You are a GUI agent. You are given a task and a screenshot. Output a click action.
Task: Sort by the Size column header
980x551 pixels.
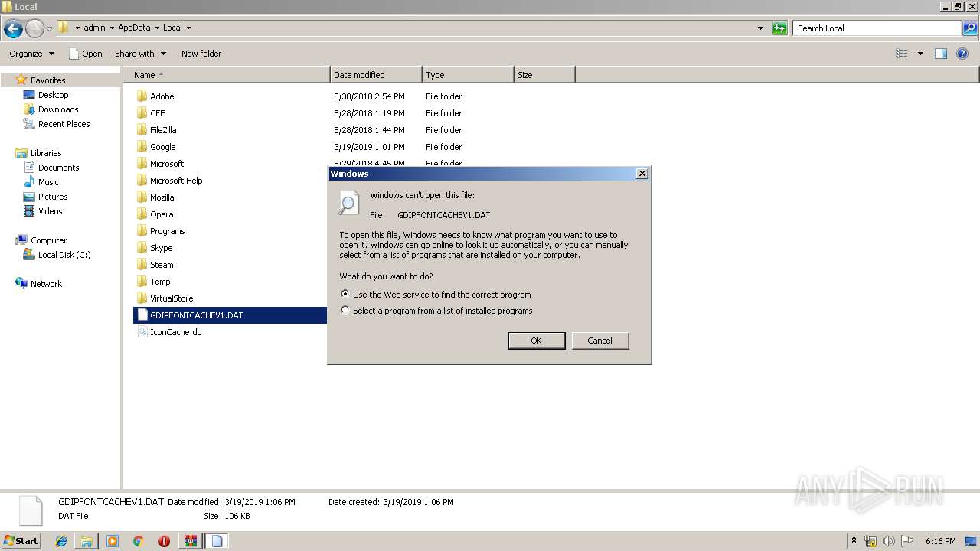[544, 75]
